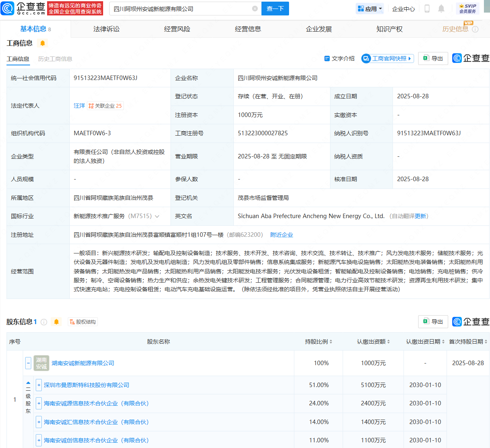Switch to the 法律诉讼 tab
Image resolution: width=490 pixels, height=448 pixels.
106,29
